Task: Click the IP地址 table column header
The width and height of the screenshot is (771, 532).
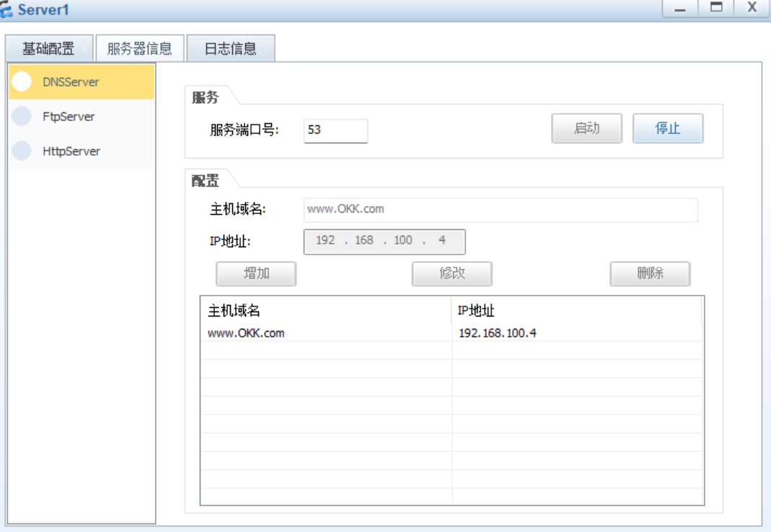Action: tap(577, 310)
